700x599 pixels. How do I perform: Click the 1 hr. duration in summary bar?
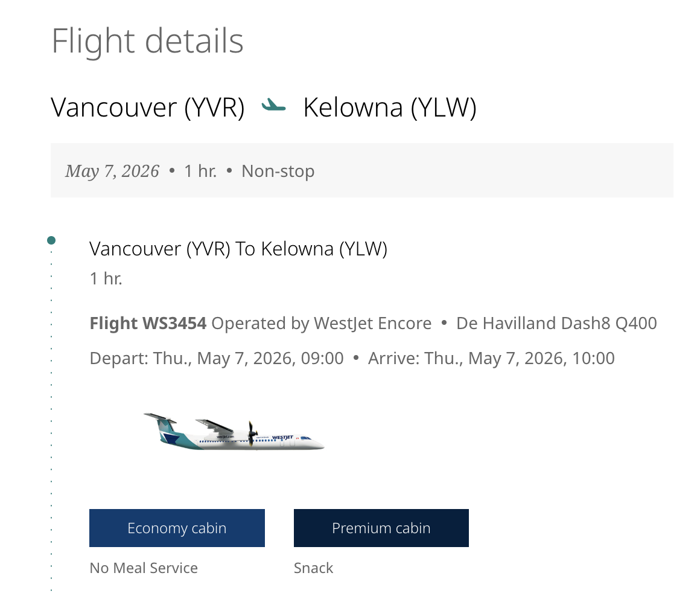[200, 171]
